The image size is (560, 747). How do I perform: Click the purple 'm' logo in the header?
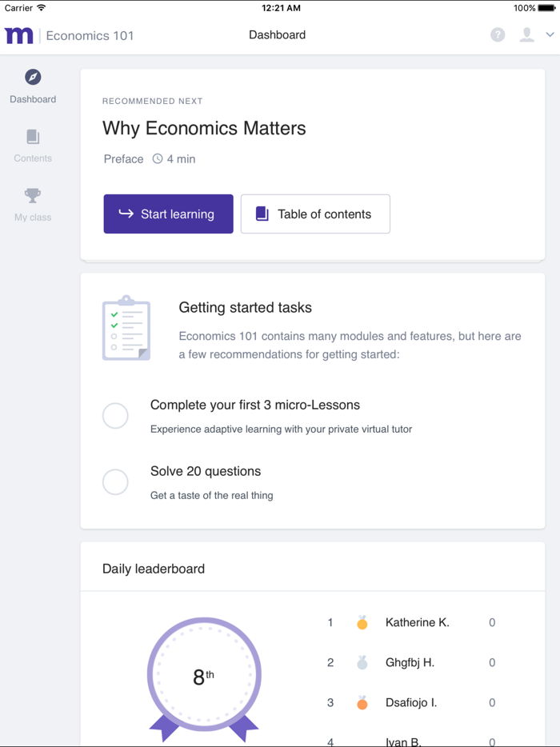18,35
